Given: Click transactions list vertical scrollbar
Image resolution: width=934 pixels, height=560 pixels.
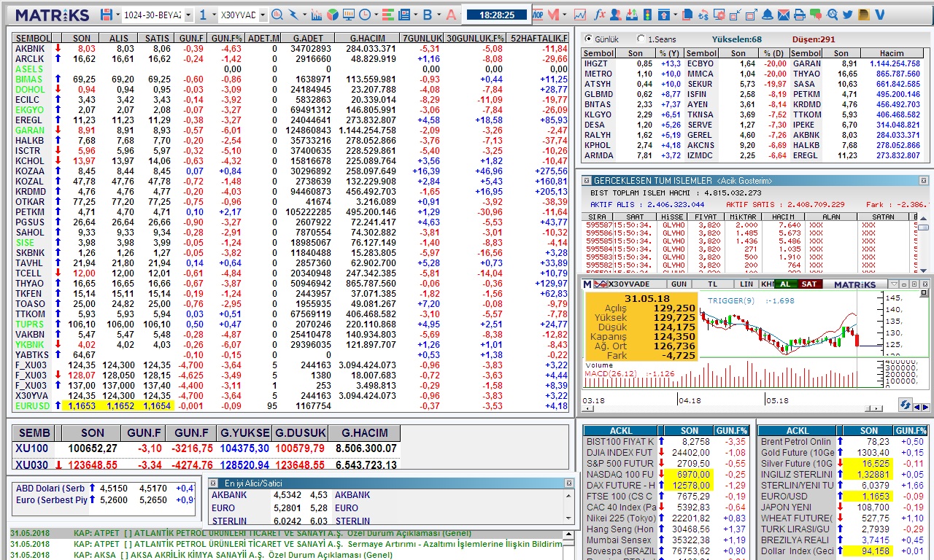Looking at the screenshot, I should pos(923,245).
